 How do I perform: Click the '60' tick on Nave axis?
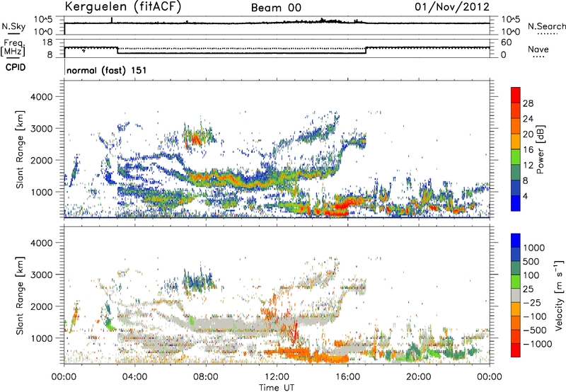[x=507, y=42]
